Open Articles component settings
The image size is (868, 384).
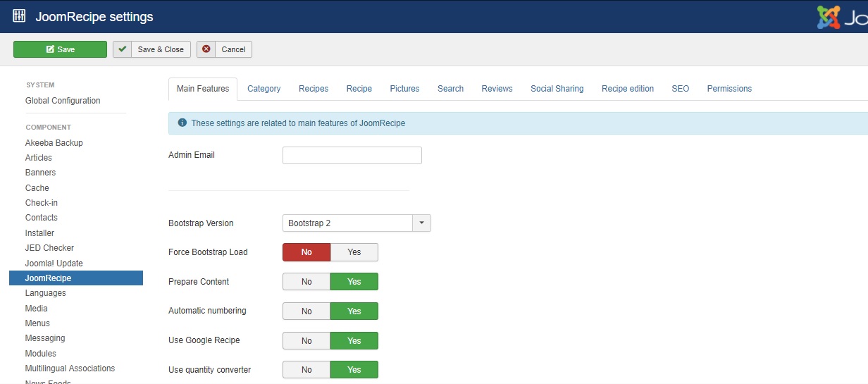tap(39, 158)
